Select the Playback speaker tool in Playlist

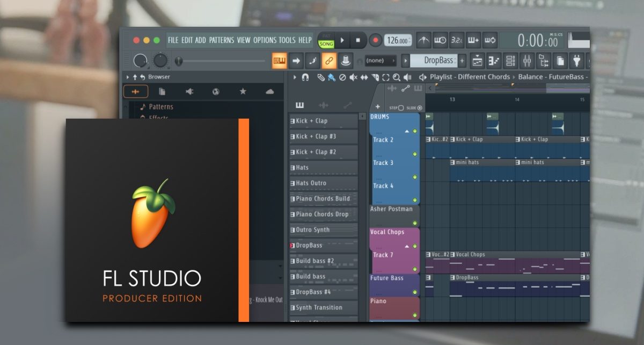click(407, 77)
